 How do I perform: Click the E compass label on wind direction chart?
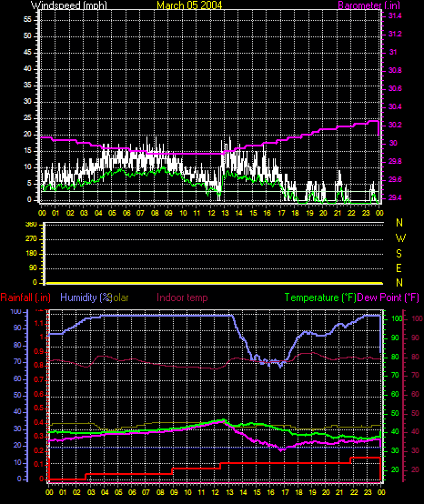click(399, 268)
